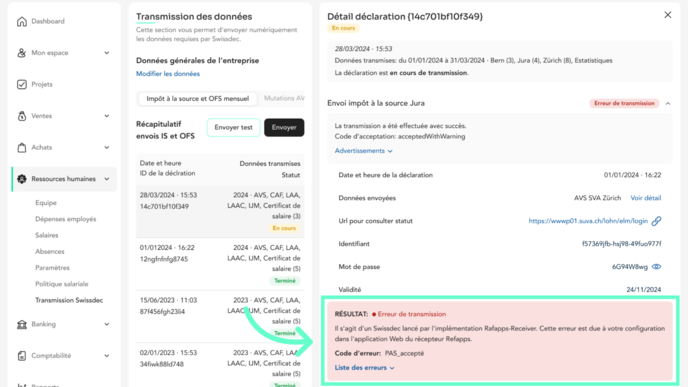Click the En cours status in first row
688x387 pixels.
coord(284,228)
